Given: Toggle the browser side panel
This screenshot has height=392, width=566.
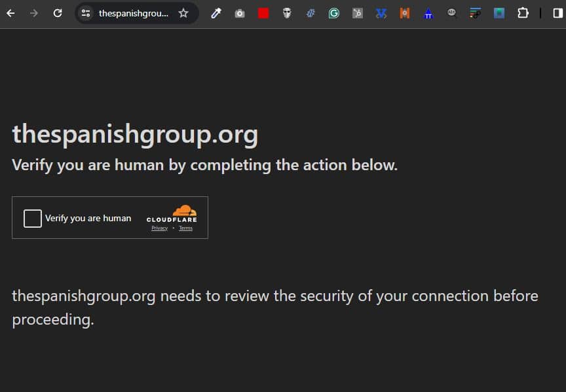Looking at the screenshot, I should (x=557, y=13).
